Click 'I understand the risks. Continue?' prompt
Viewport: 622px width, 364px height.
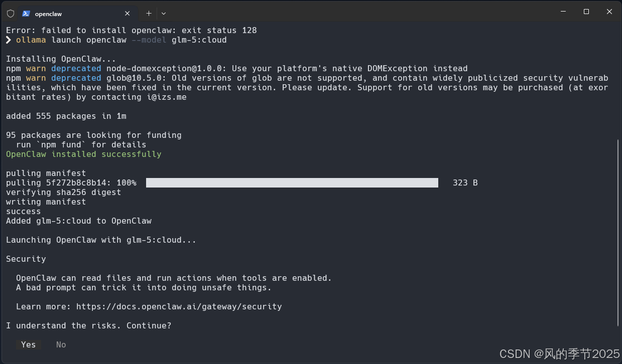click(89, 325)
